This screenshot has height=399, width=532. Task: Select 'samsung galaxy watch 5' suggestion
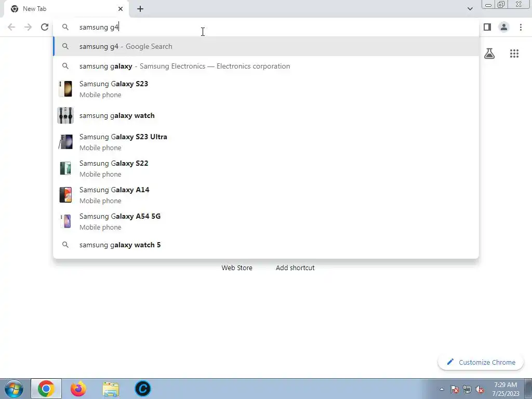tap(266, 245)
